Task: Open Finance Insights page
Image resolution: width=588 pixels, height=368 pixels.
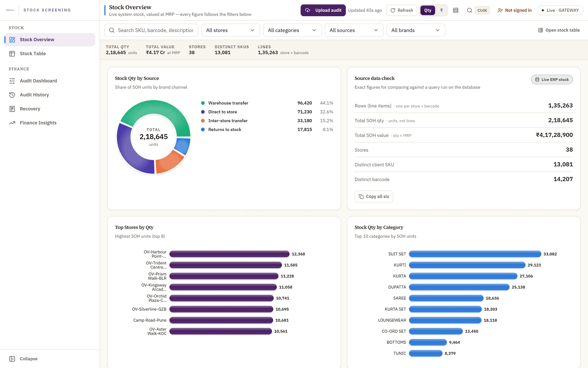Action: pos(50,123)
